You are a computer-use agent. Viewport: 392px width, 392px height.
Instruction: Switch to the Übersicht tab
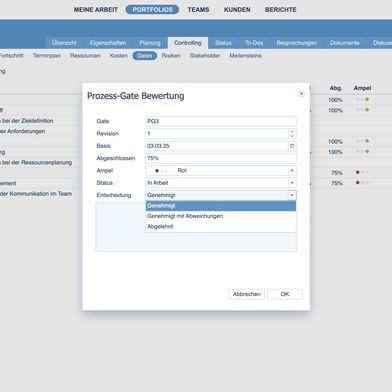click(x=64, y=43)
